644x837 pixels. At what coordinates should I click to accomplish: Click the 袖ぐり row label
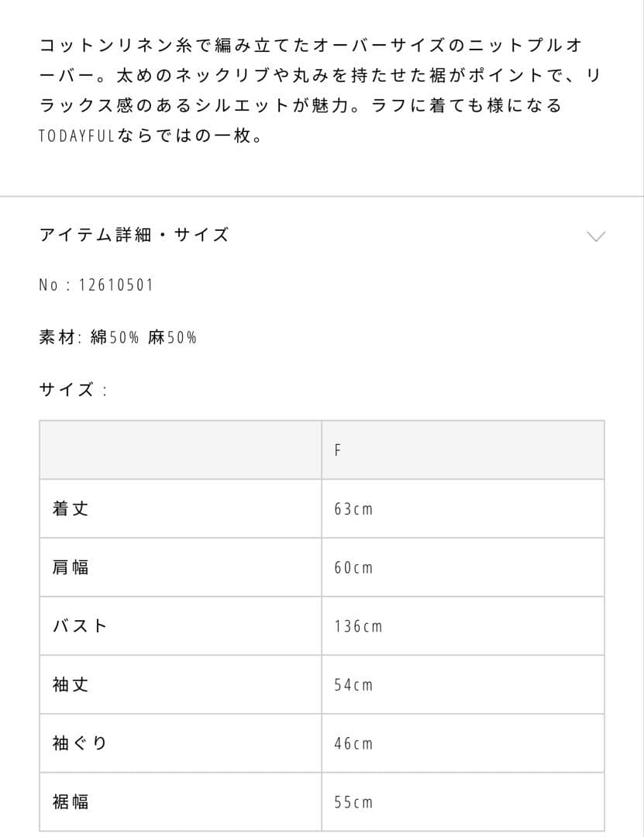79,743
